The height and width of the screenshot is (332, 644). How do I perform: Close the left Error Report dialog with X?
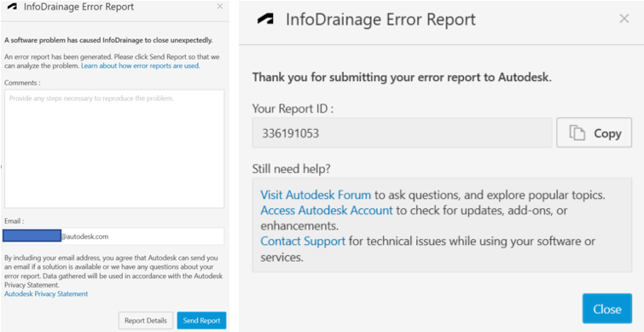[220, 6]
